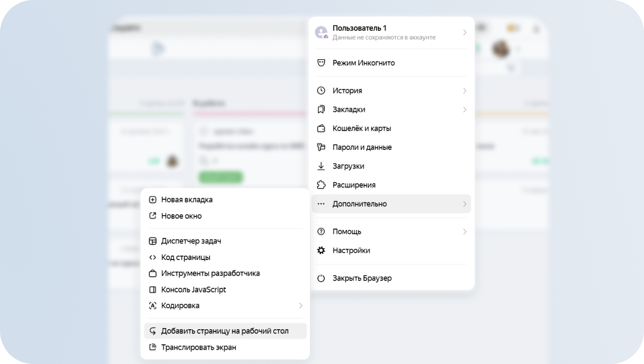This screenshot has height=364, width=644.
Task: Click the History clock icon
Action: [321, 91]
